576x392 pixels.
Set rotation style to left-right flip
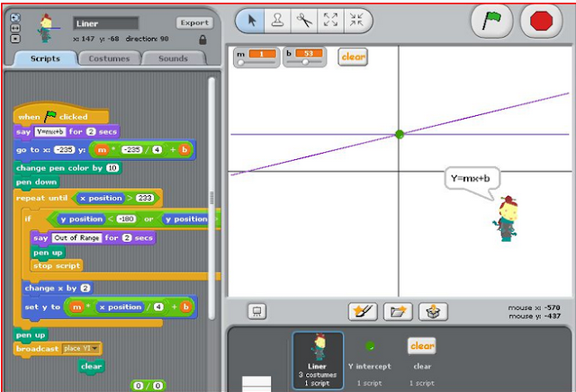(x=15, y=28)
